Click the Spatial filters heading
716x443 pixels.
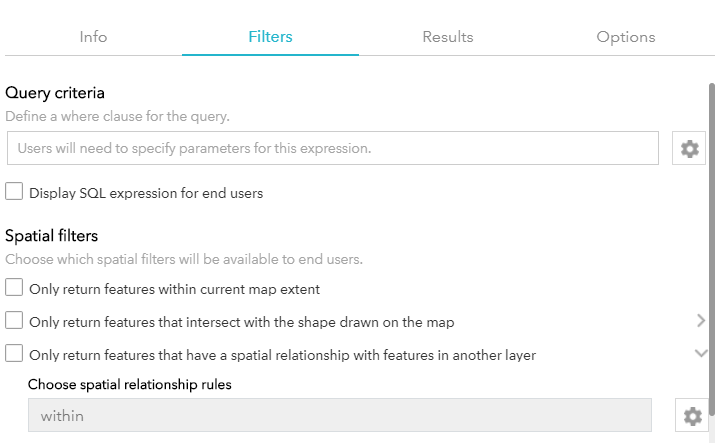point(52,236)
